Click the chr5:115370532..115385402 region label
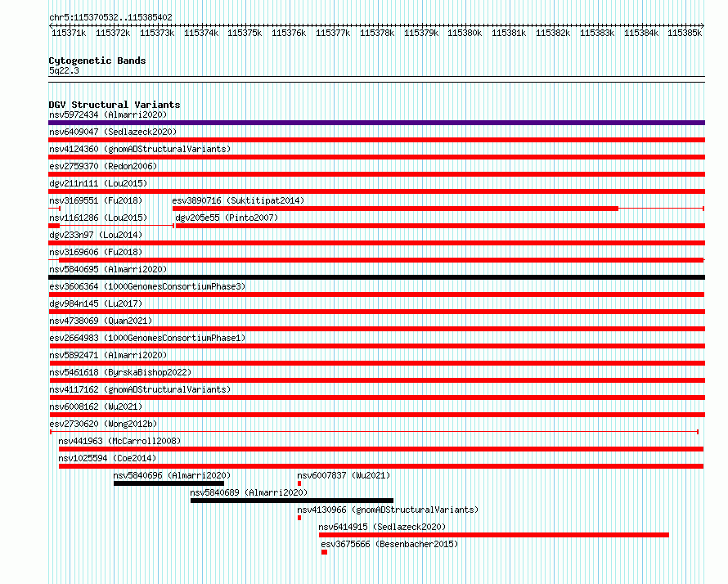Image resolution: width=728 pixels, height=584 pixels. click(x=110, y=17)
